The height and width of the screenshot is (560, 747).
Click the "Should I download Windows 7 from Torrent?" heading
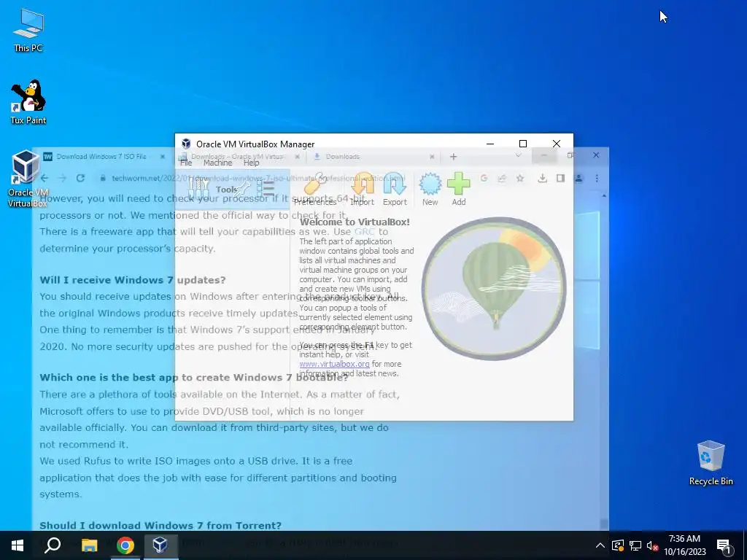pyautogui.click(x=160, y=525)
